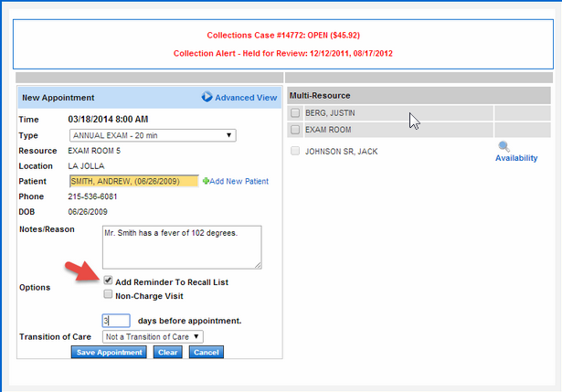Viewport: 562px width, 392px height.
Task: Select the EXAM ROOM resource checkbox
Action: [x=295, y=130]
